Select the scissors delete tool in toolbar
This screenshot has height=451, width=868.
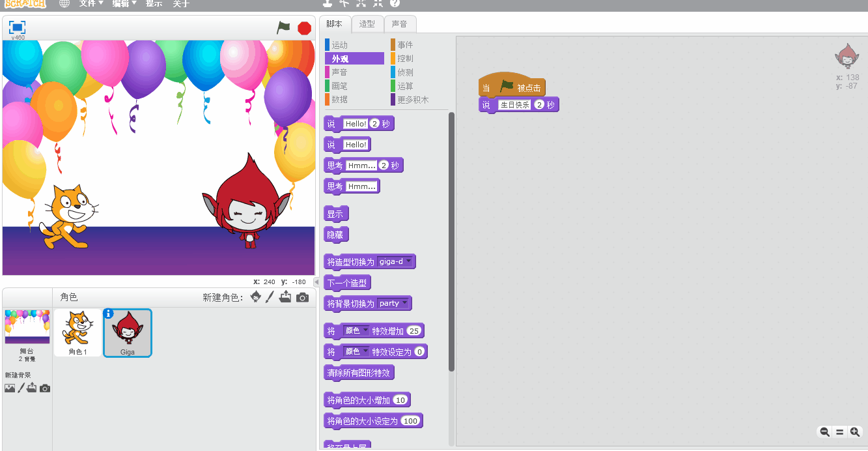click(344, 3)
